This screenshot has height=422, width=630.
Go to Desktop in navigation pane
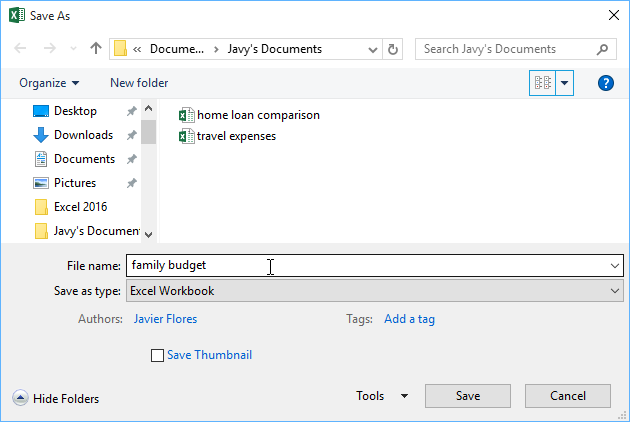tap(75, 111)
